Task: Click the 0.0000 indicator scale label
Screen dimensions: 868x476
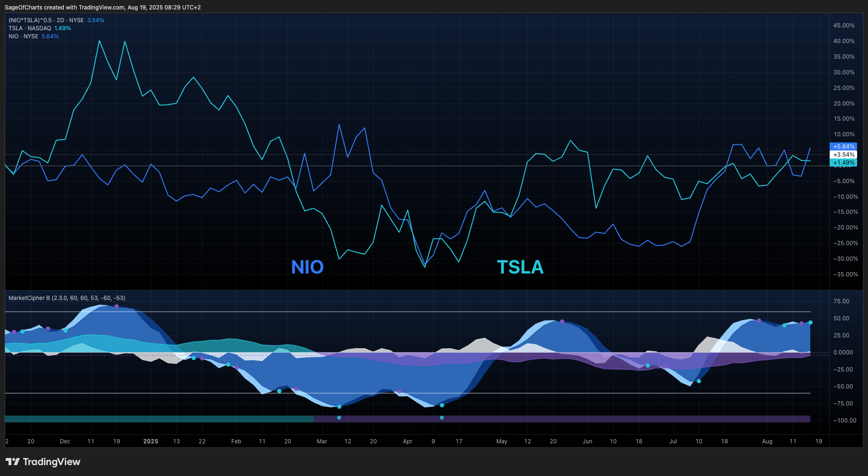Action: tap(843, 353)
